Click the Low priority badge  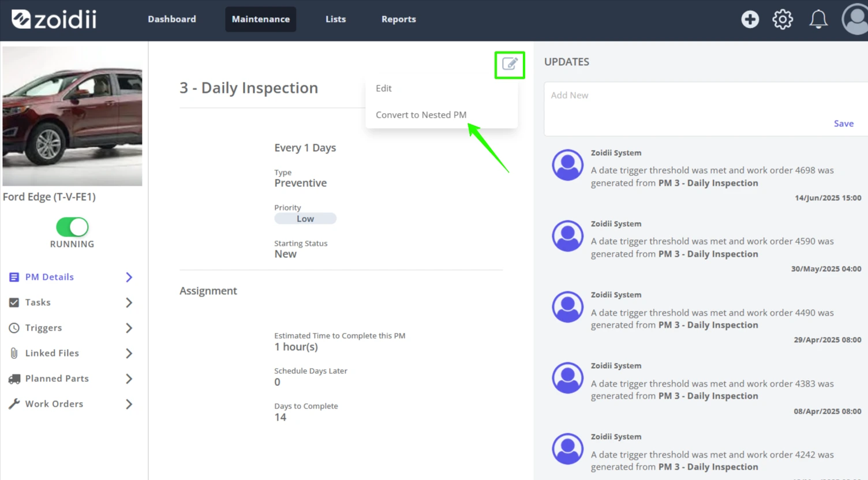(305, 219)
